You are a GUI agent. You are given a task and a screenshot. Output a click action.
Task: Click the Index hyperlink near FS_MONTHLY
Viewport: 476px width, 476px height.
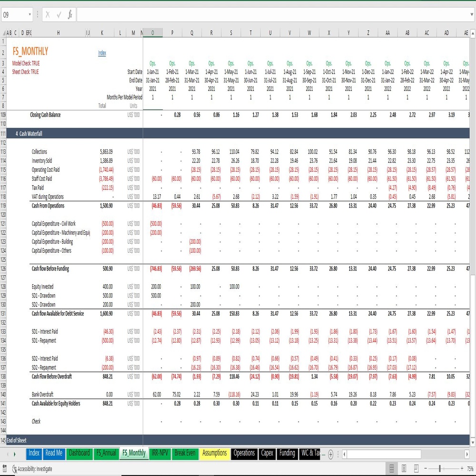102,53
